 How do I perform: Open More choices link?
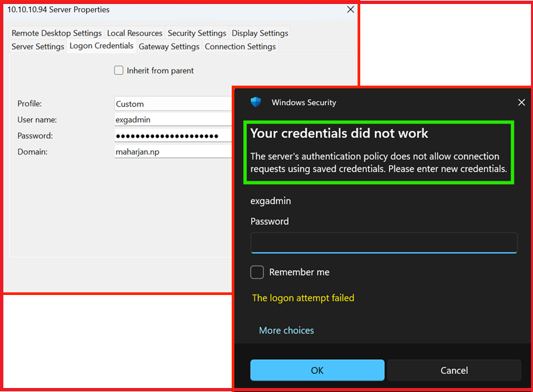point(286,330)
